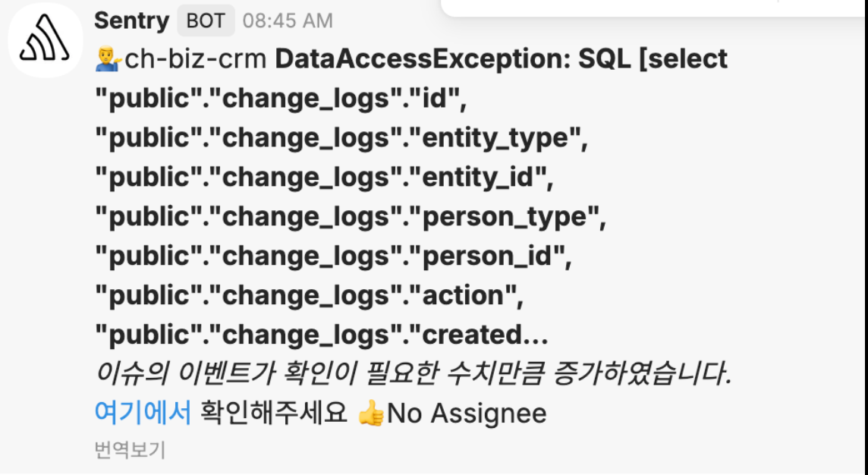This screenshot has height=475, width=868.
Task: Click the italic Korean event increase notice
Action: [x=413, y=374]
